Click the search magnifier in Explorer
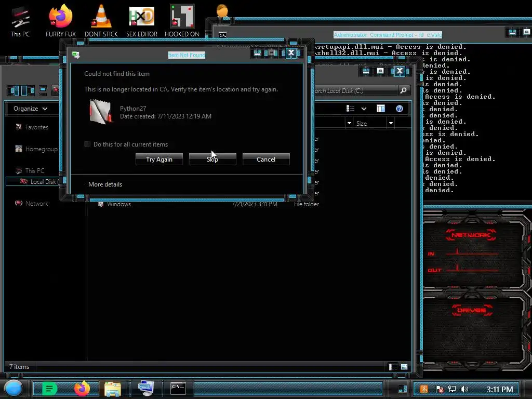This screenshot has height=399, width=532. pyautogui.click(x=403, y=90)
